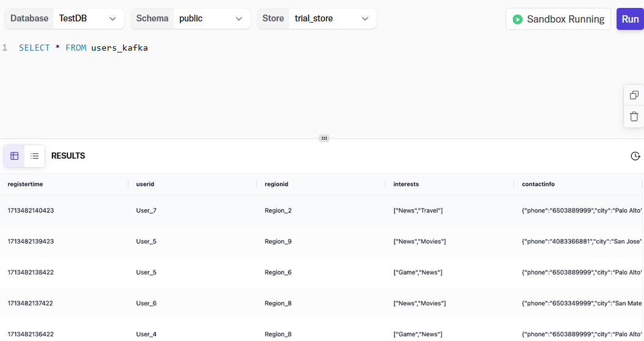This screenshot has width=644, height=341.
Task: Open the Store trial_store dropdown
Action: [332, 18]
